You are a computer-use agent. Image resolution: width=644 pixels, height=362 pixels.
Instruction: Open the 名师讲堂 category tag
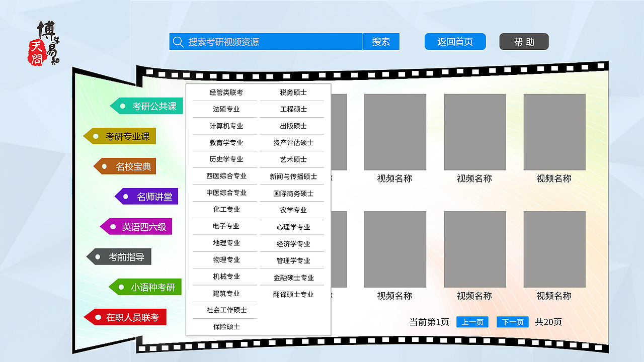click(146, 197)
